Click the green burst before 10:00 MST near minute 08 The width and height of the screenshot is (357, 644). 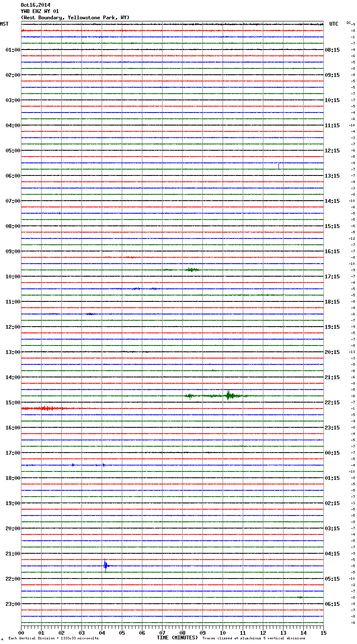(x=192, y=270)
